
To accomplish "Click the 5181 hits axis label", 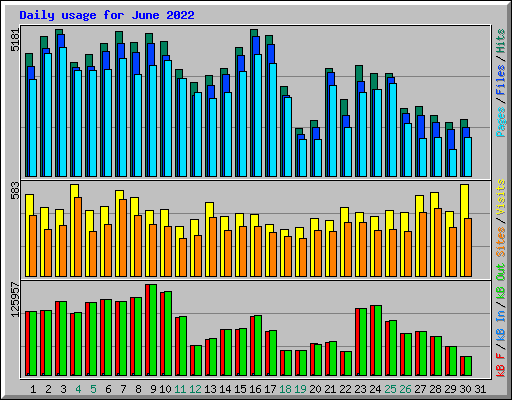I will click(x=15, y=40).
